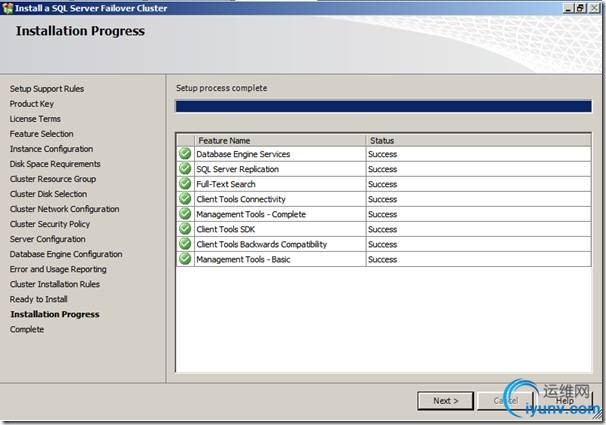Click the green check icon for Full-Text Search
The height and width of the screenshot is (425, 606).
pyautogui.click(x=186, y=184)
